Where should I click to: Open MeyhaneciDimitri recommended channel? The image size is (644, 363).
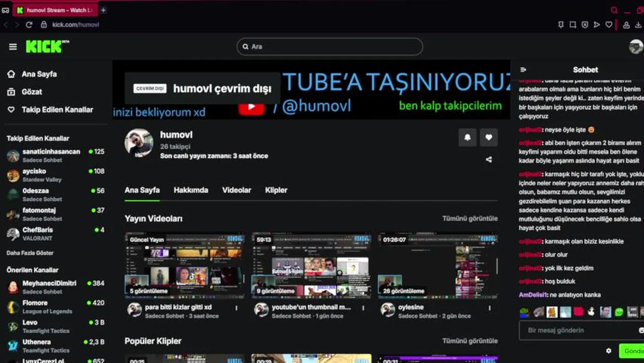[55, 287]
